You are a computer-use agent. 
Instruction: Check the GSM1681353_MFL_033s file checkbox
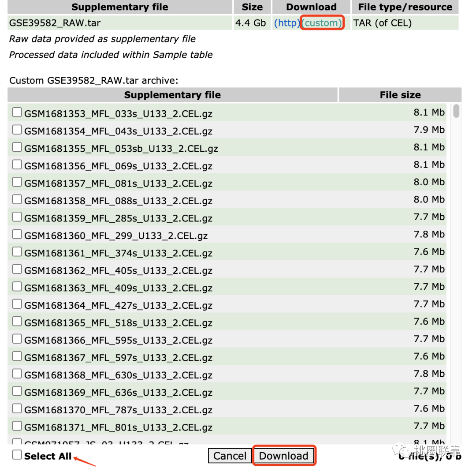[x=17, y=112]
